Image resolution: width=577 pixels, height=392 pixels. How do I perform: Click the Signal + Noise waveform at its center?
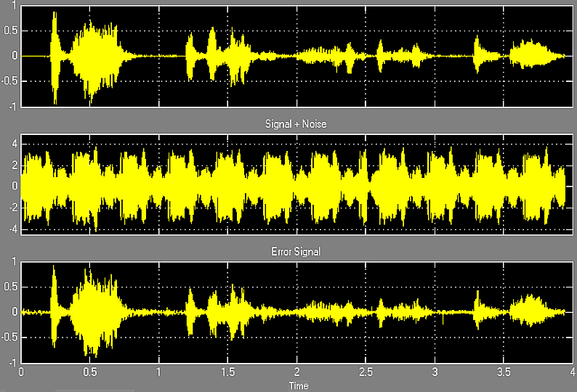coord(294,186)
